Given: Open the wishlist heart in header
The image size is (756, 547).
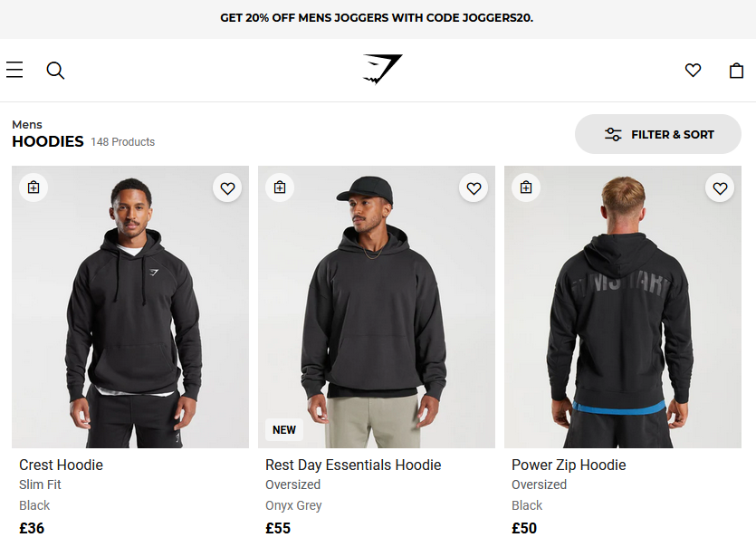Looking at the screenshot, I should tap(693, 70).
